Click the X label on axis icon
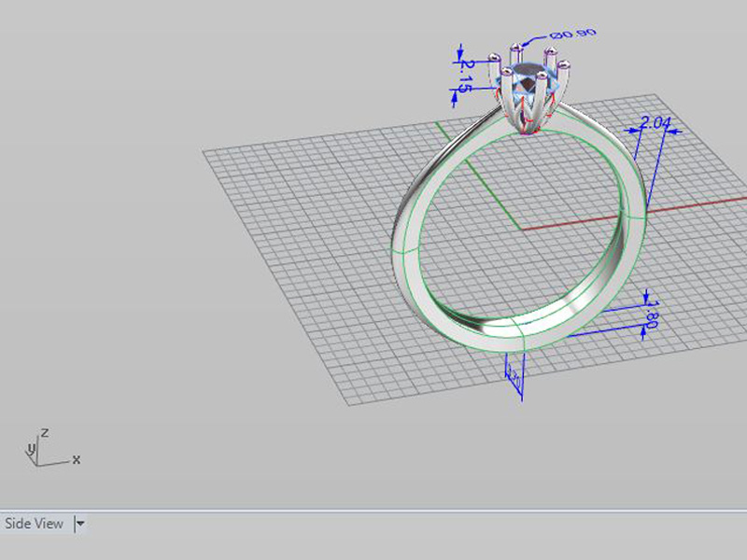The image size is (747, 560). click(76, 459)
